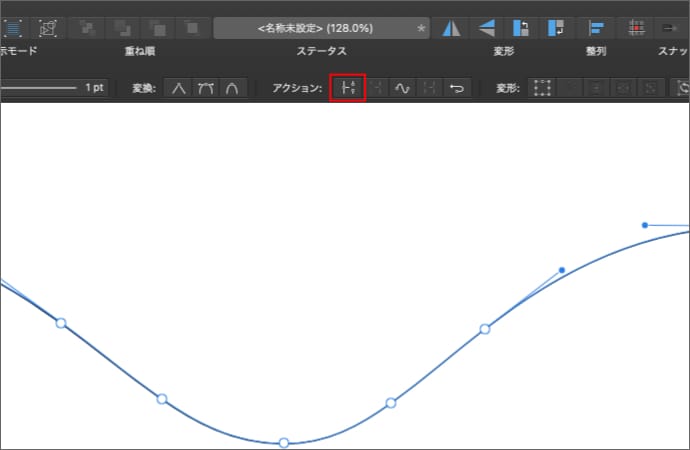Image resolution: width=690 pixels, height=450 pixels.
Task: Flip the selection horizontally
Action: [452, 28]
